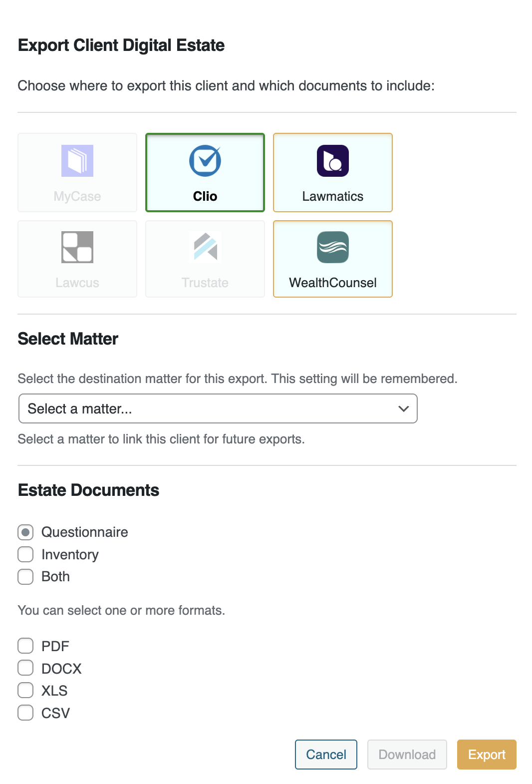Viewport: 532px width, 784px height.
Task: Click the Clio tile label
Action: point(205,196)
